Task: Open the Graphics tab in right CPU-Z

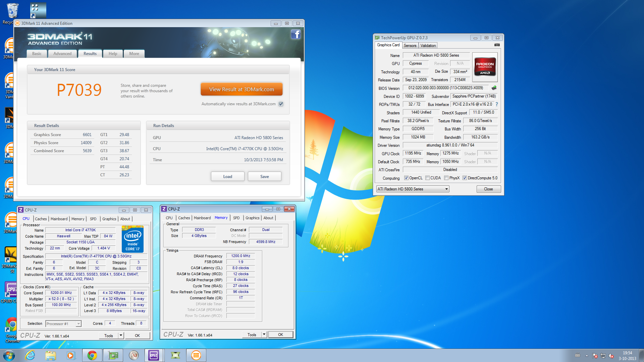Action: (x=252, y=218)
